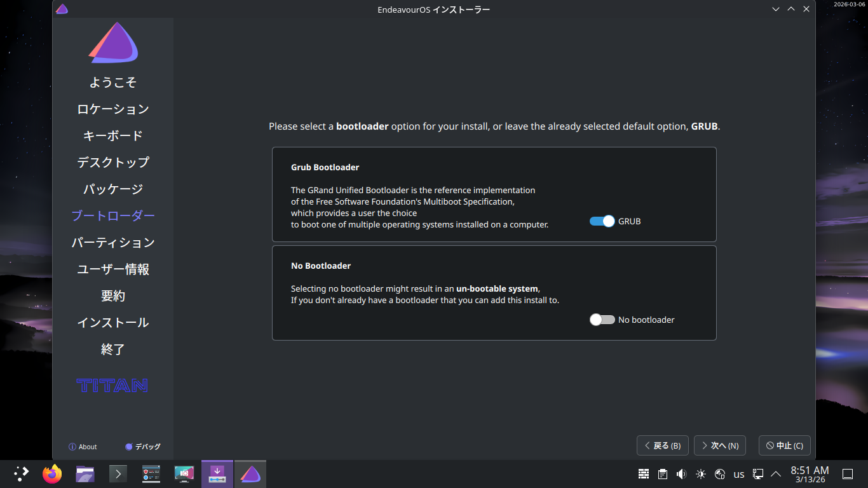This screenshot has height=488, width=868.
Task: Open the About dialog
Action: click(x=83, y=447)
